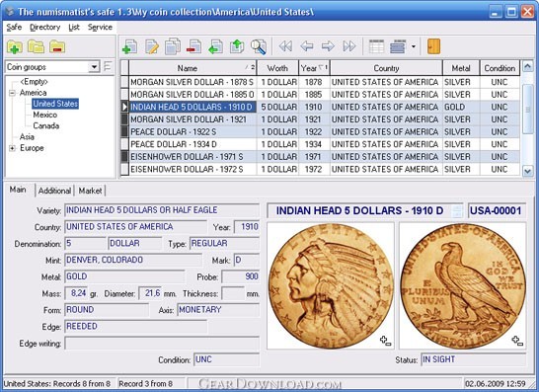Sort the list by Country column header
Image resolution: width=539 pixels, height=392 pixels.
click(386, 68)
